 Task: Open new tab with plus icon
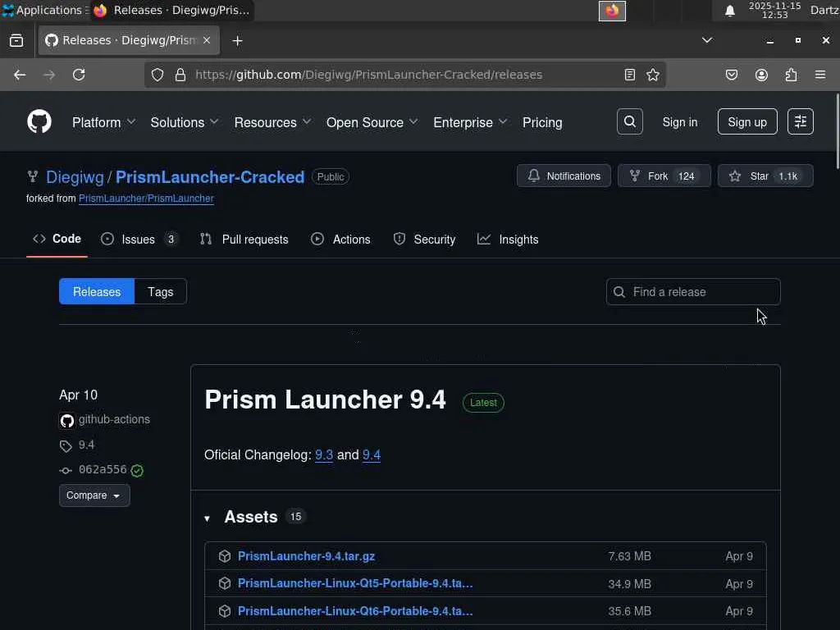pos(237,41)
